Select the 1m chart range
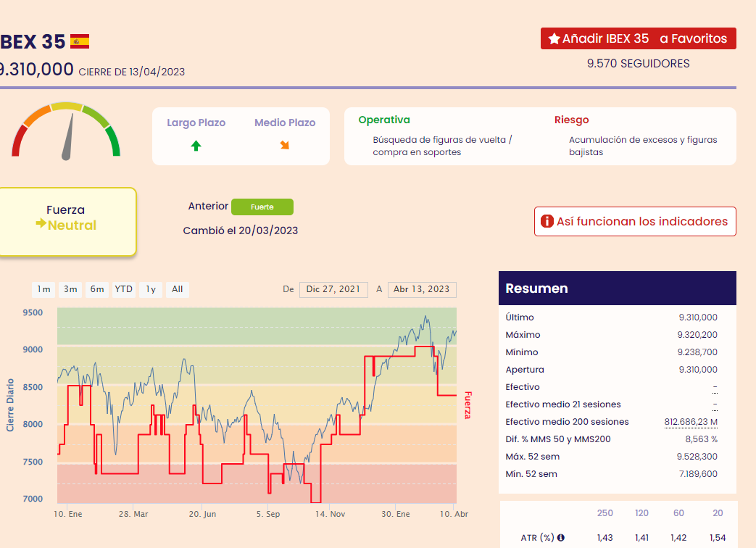This screenshot has width=756, height=548. click(x=44, y=289)
